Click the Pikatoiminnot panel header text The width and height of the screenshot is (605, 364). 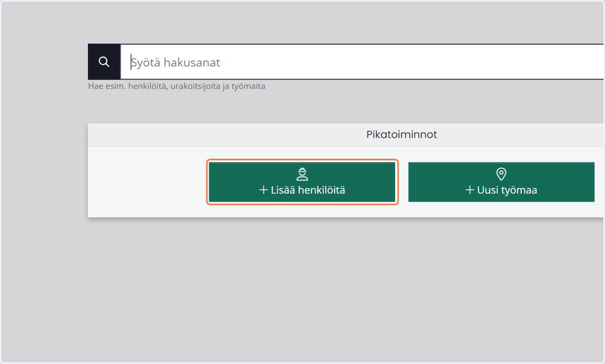click(x=402, y=135)
